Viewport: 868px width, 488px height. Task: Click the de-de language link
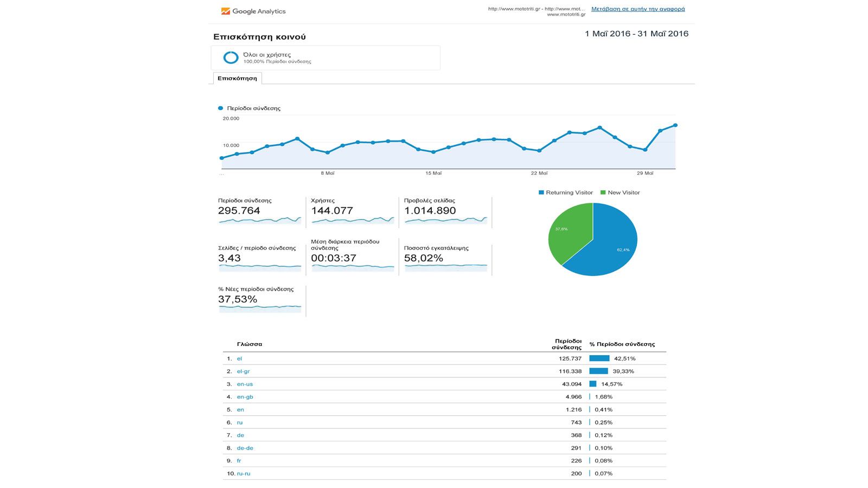tap(245, 448)
